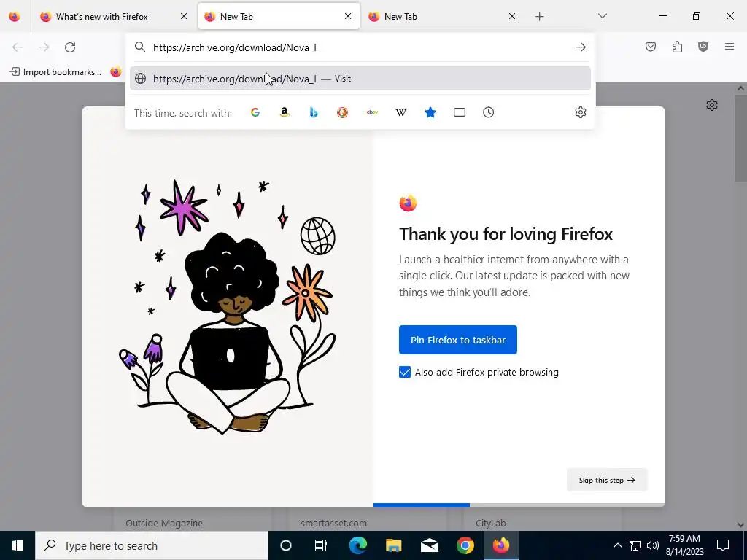Expand the List all tabs dropdown
The height and width of the screenshot is (560, 747).
point(602,16)
